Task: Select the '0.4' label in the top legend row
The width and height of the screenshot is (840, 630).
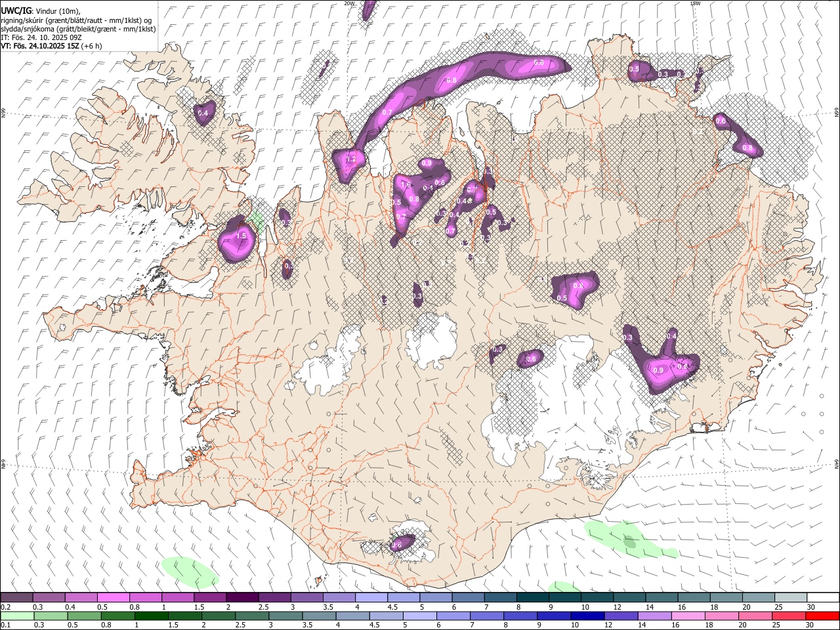Action: [x=70, y=607]
